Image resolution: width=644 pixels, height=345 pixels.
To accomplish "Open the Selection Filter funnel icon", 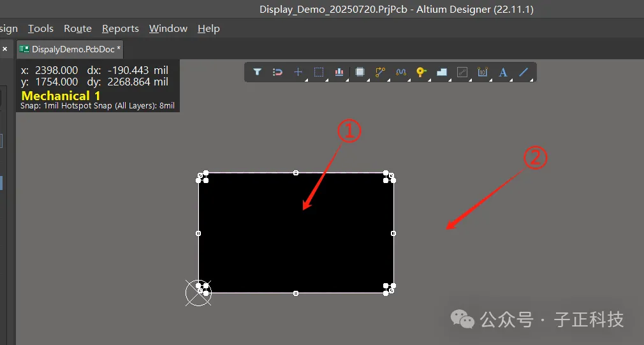I will tap(257, 72).
